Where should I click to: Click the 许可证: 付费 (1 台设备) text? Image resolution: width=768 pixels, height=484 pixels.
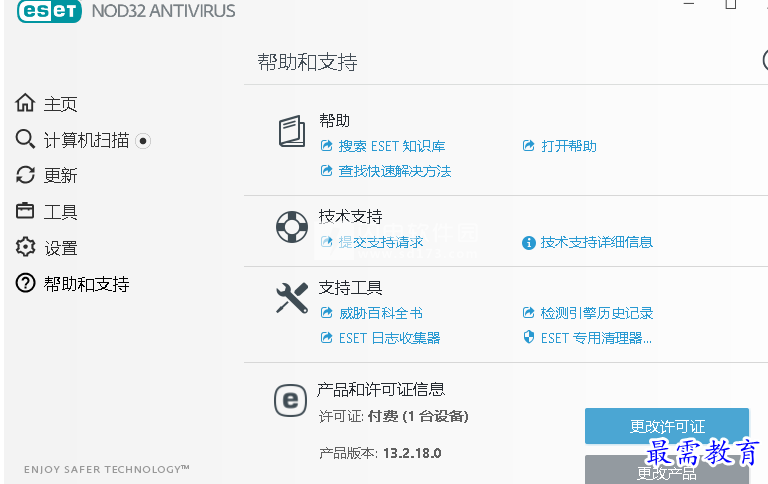(394, 416)
